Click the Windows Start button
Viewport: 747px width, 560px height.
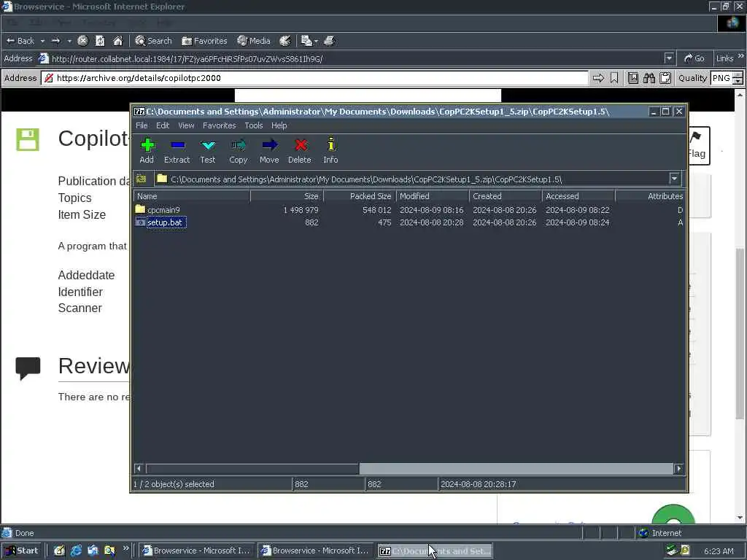22,551
